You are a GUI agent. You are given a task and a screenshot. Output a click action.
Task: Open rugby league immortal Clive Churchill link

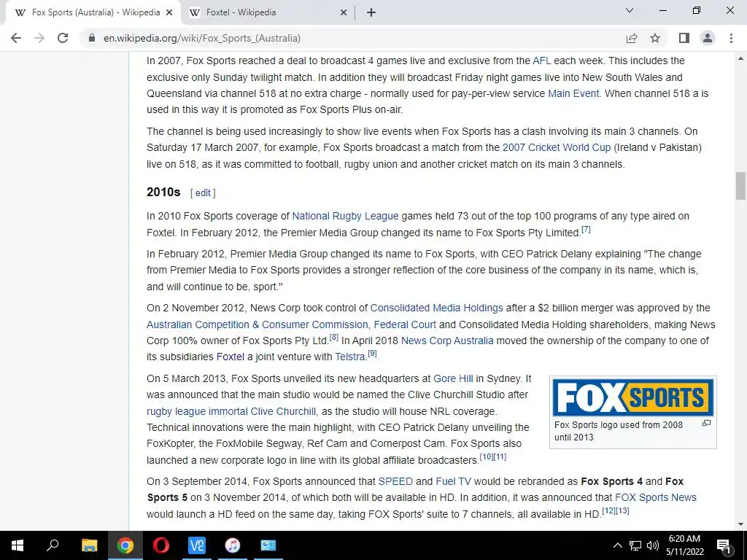point(231,411)
